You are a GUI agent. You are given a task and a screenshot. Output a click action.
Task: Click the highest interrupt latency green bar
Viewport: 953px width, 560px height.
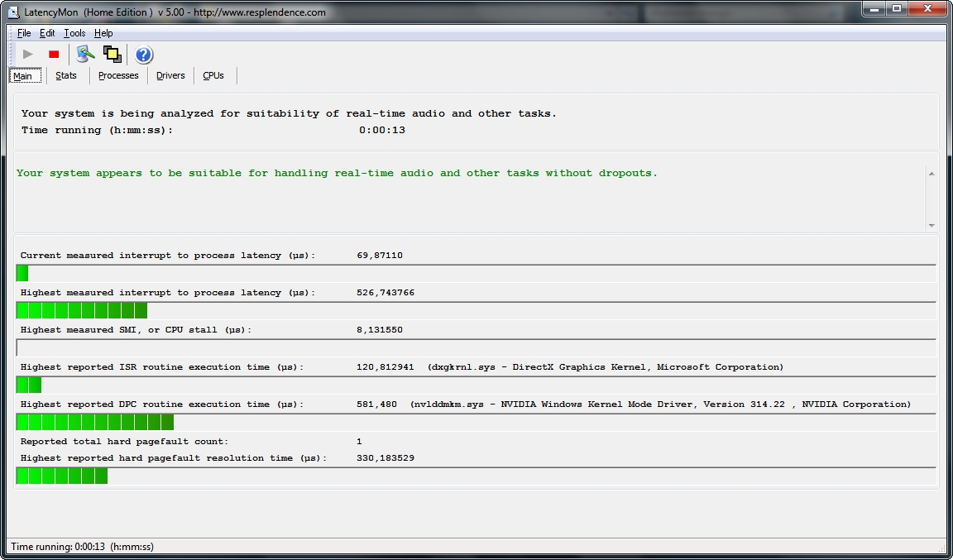tap(81, 311)
